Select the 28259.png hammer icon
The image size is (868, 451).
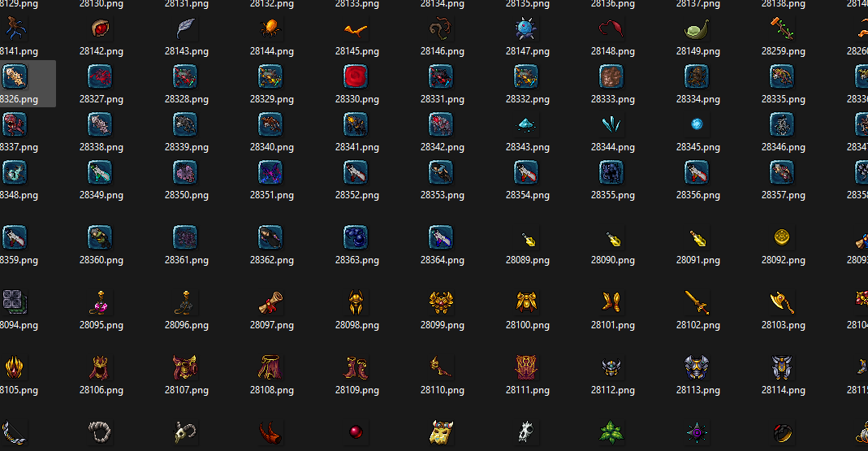tap(782, 28)
